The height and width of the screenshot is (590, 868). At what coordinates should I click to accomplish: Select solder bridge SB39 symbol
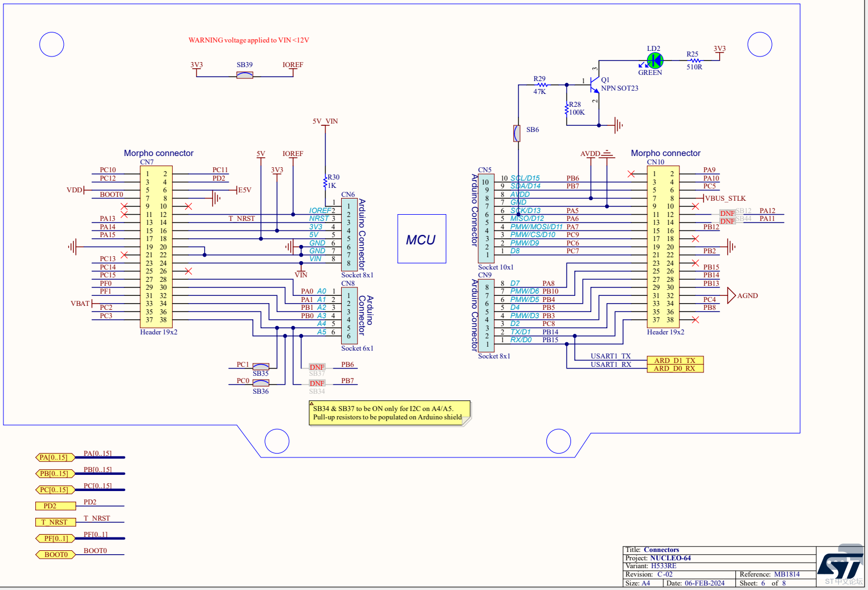pyautogui.click(x=244, y=75)
